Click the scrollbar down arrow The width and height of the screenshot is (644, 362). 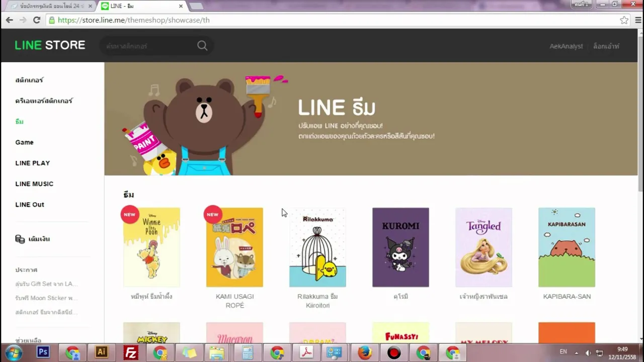(x=640, y=339)
